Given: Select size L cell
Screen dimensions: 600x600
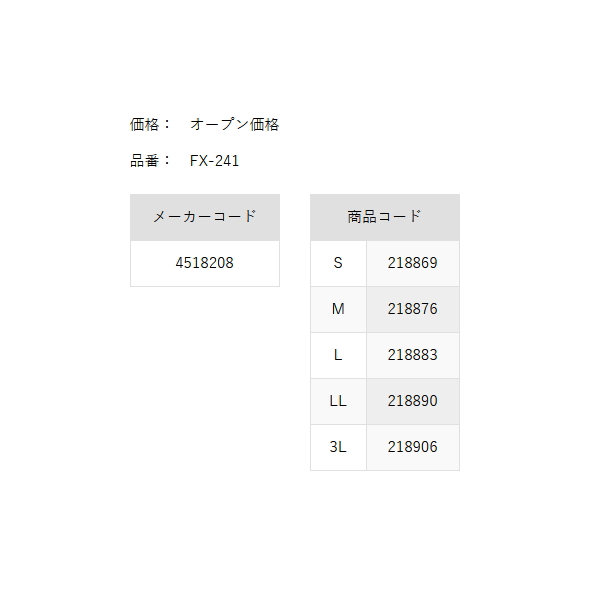Looking at the screenshot, I should coord(338,355).
